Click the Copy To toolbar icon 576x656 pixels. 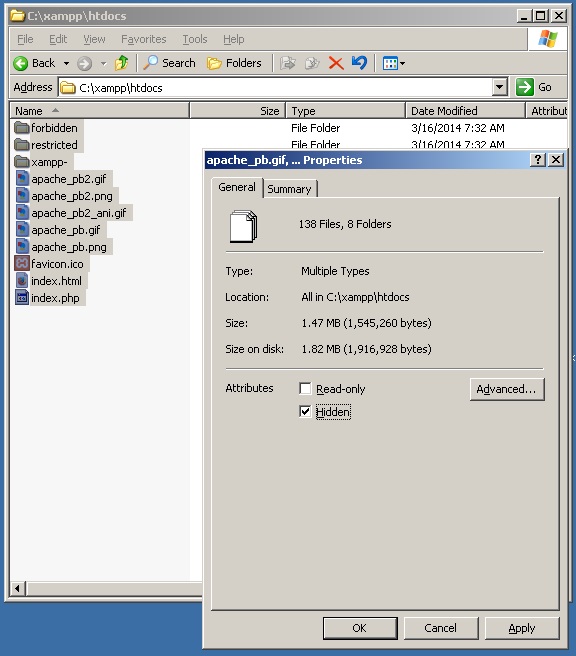point(312,63)
